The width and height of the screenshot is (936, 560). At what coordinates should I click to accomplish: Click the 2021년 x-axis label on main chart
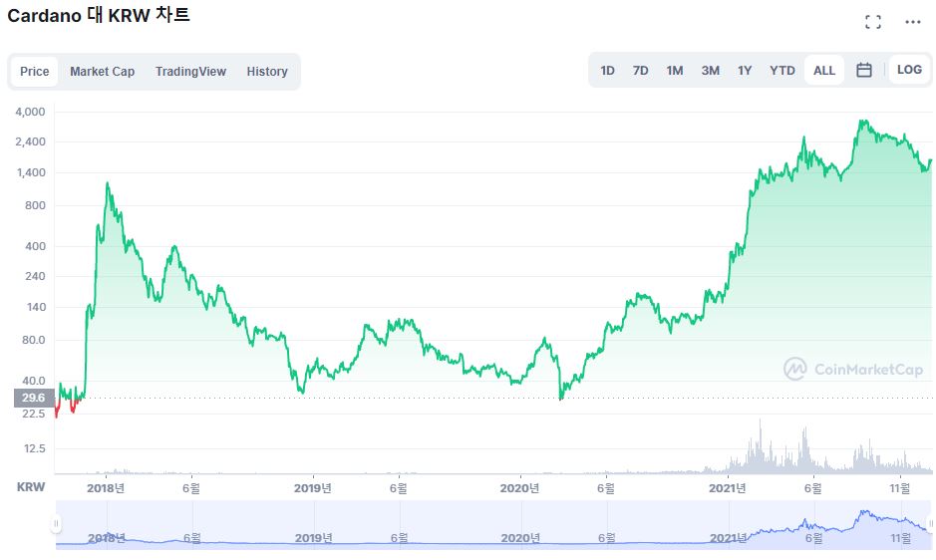coord(727,488)
